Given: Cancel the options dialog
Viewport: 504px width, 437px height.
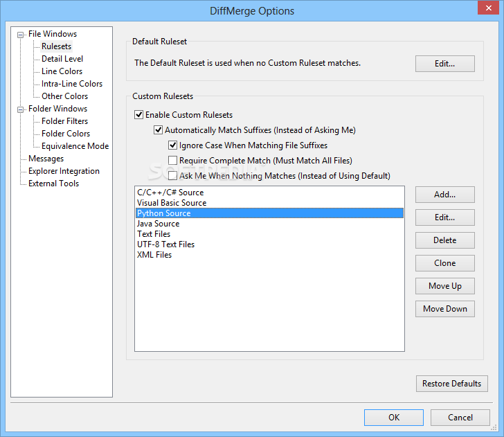Looking at the screenshot, I should [460, 418].
